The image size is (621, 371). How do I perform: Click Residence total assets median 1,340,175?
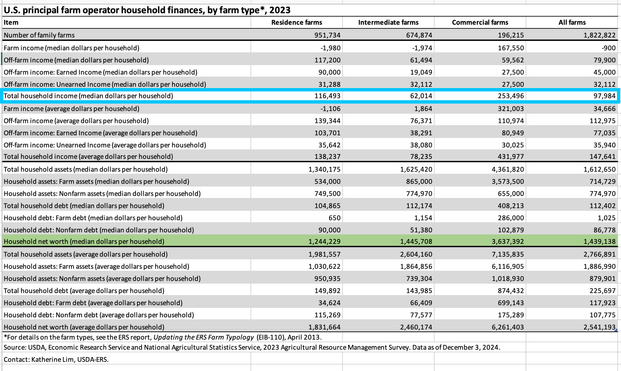(324, 169)
